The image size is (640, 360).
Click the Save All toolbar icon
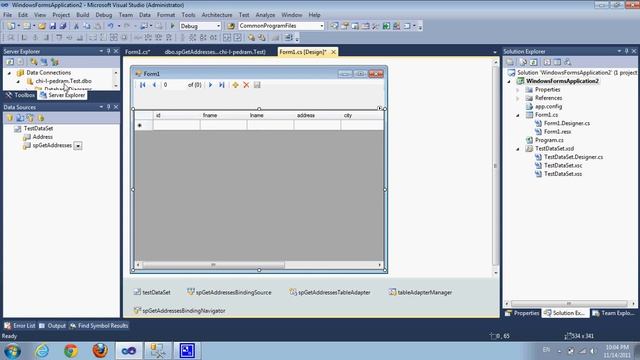tap(63, 26)
